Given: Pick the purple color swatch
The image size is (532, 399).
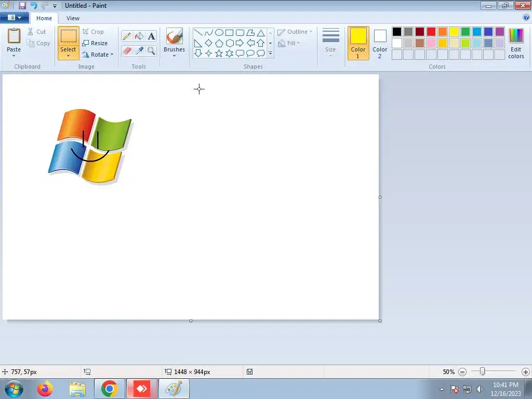Looking at the screenshot, I should tap(499, 32).
